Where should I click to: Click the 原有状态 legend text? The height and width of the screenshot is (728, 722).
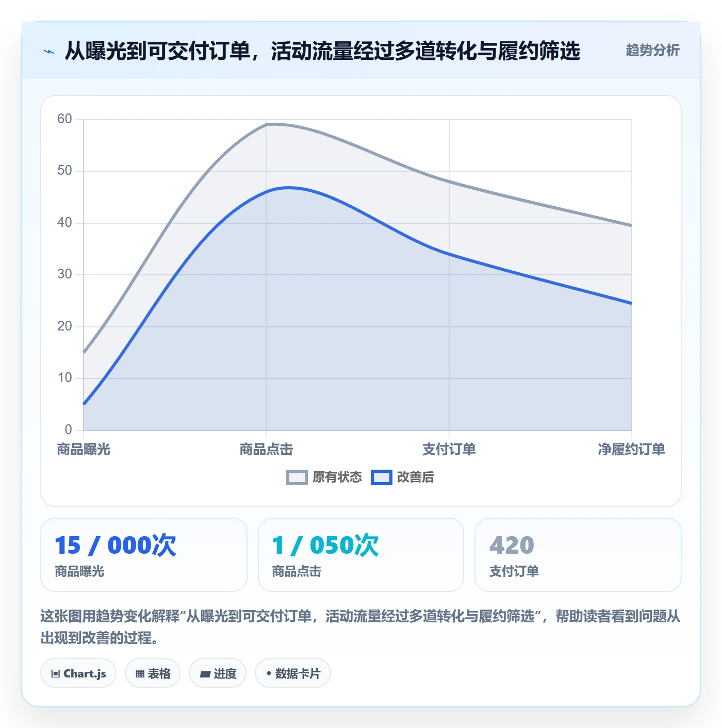(337, 477)
